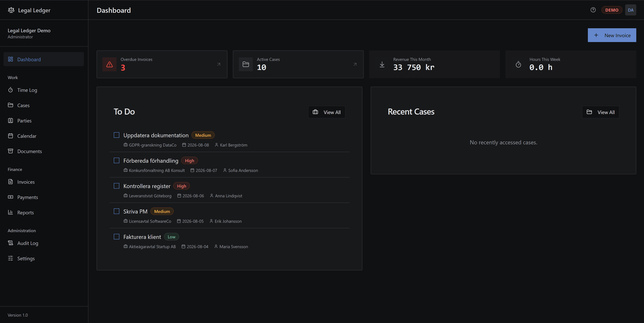
Task: Click the Calendar icon in sidebar
Action: (11, 136)
